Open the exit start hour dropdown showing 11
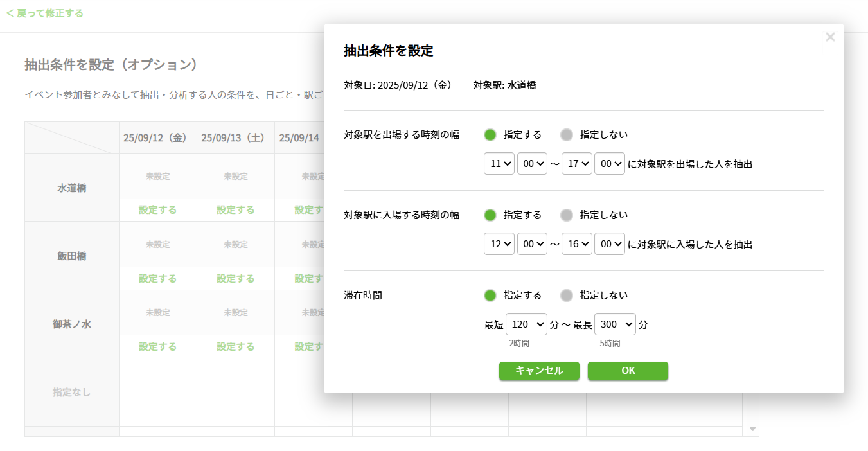This screenshot has width=868, height=451. [499, 163]
